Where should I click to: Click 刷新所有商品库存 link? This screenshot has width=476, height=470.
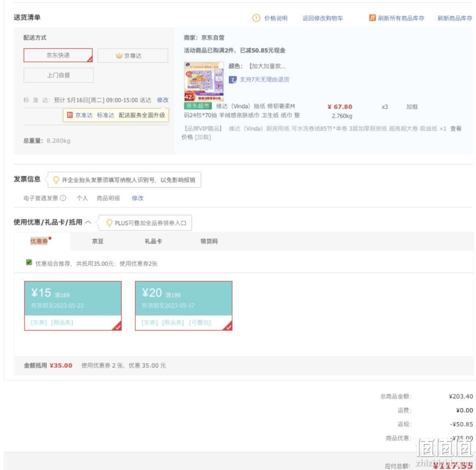click(401, 18)
